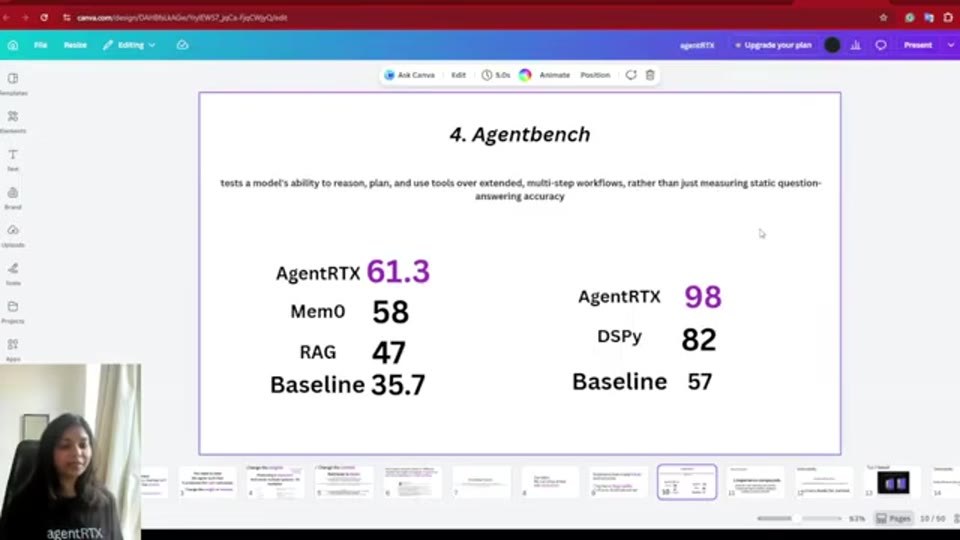This screenshot has height=540, width=960.
Task: Select the '57' baseline score
Action: point(700,382)
